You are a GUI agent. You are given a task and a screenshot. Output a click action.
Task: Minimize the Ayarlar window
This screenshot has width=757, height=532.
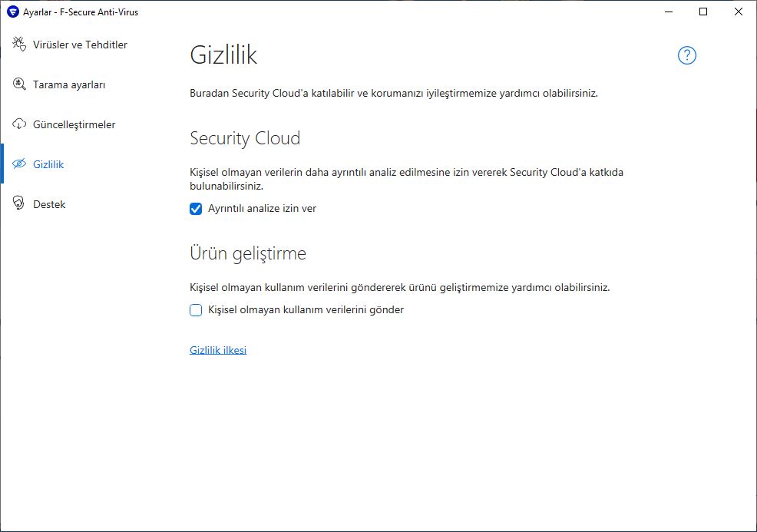(669, 12)
